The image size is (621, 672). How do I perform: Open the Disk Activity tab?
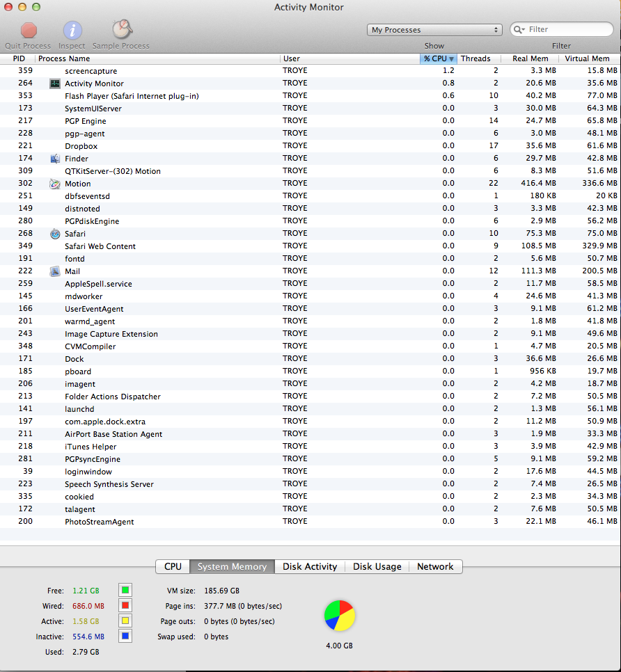(x=310, y=566)
